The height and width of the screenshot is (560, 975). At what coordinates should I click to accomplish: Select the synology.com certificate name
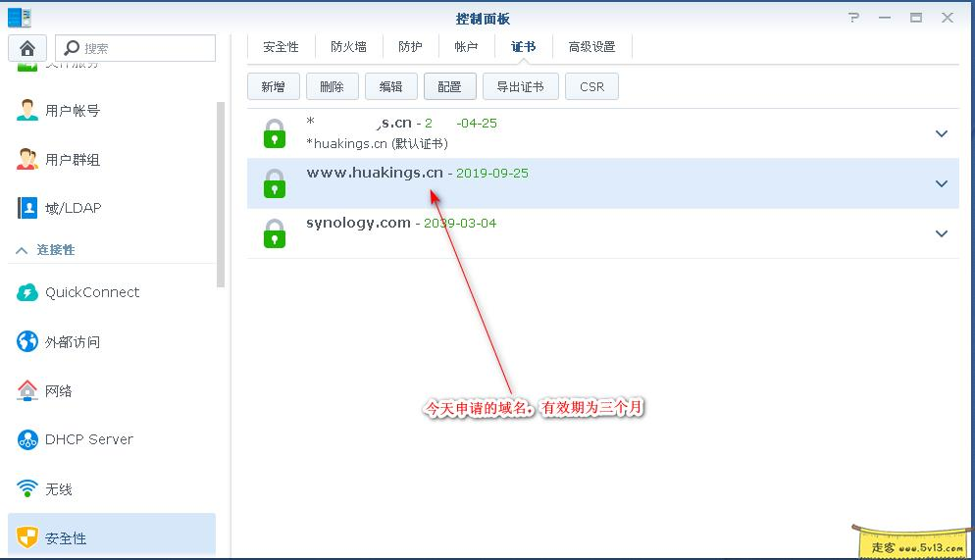point(358,223)
